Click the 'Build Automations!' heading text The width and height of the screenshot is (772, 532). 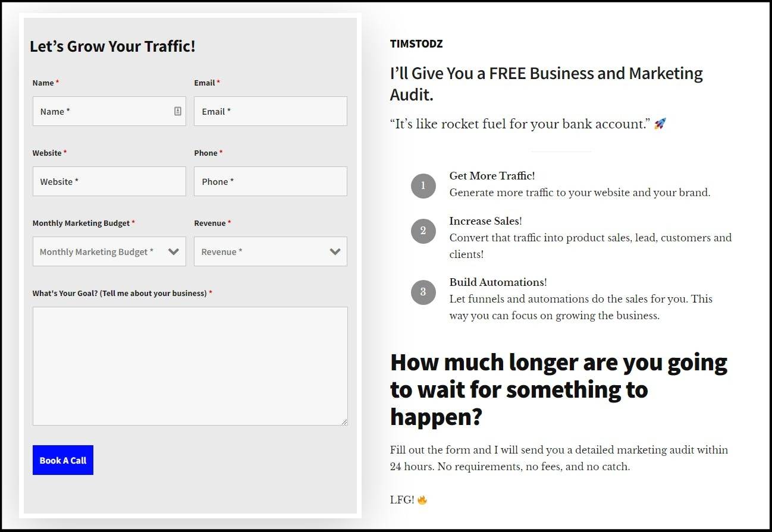pyautogui.click(x=498, y=282)
